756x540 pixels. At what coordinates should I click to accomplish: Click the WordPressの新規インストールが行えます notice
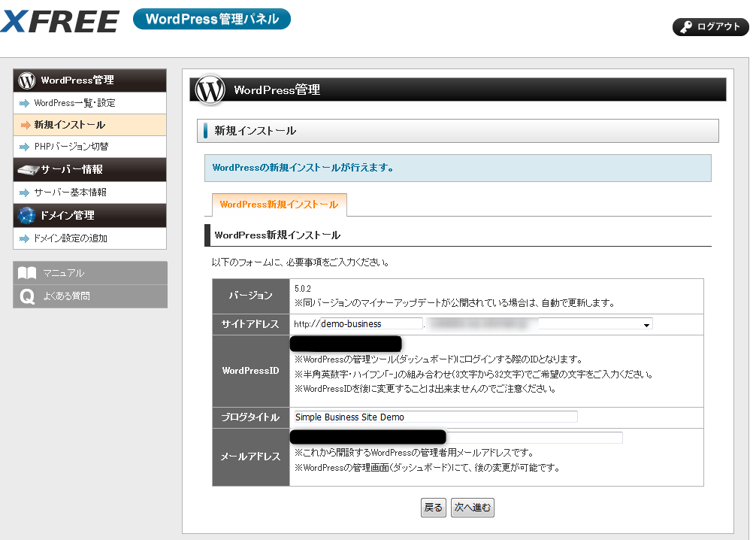pos(458,168)
